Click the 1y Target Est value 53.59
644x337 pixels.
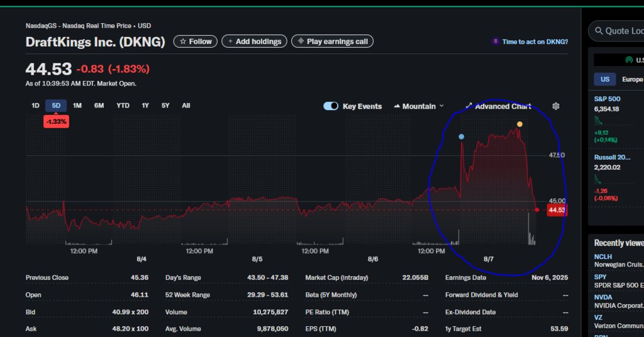coord(559,329)
